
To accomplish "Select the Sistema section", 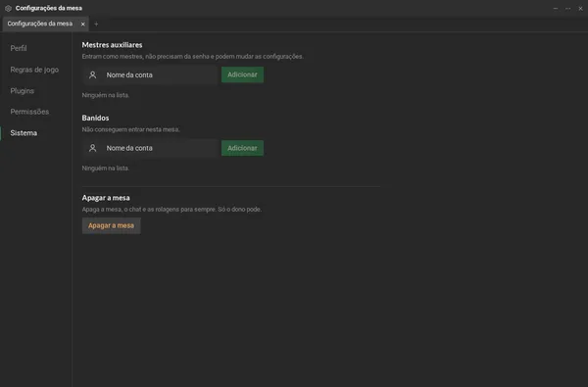I will [24, 132].
